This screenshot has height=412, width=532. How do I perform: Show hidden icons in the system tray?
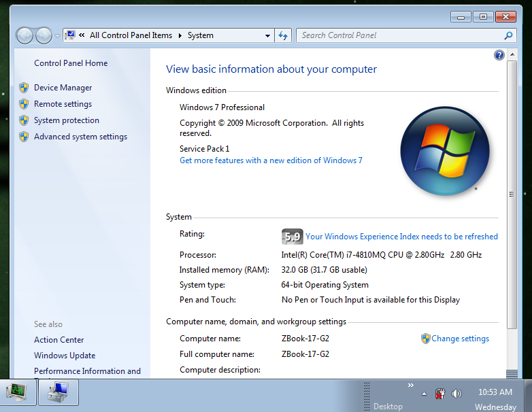[x=424, y=394]
